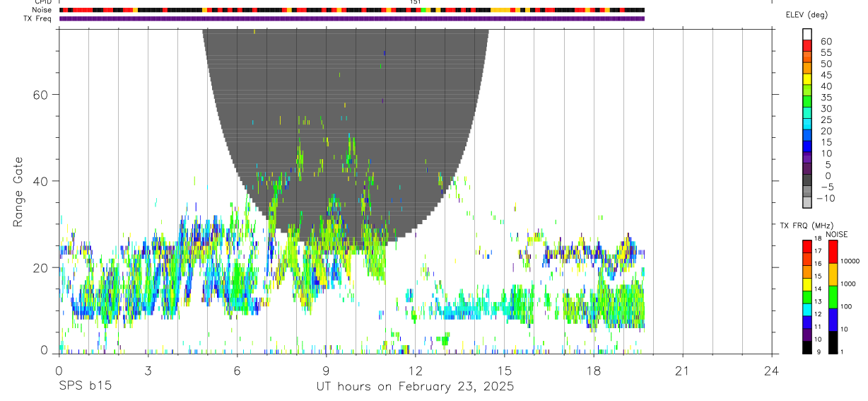Click the '0' tick on Range Gate axis
This screenshot has height=401, width=868.
click(x=44, y=349)
